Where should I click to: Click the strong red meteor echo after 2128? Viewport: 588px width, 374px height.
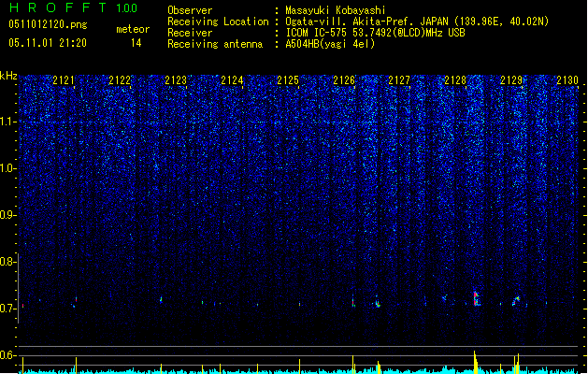point(476,298)
